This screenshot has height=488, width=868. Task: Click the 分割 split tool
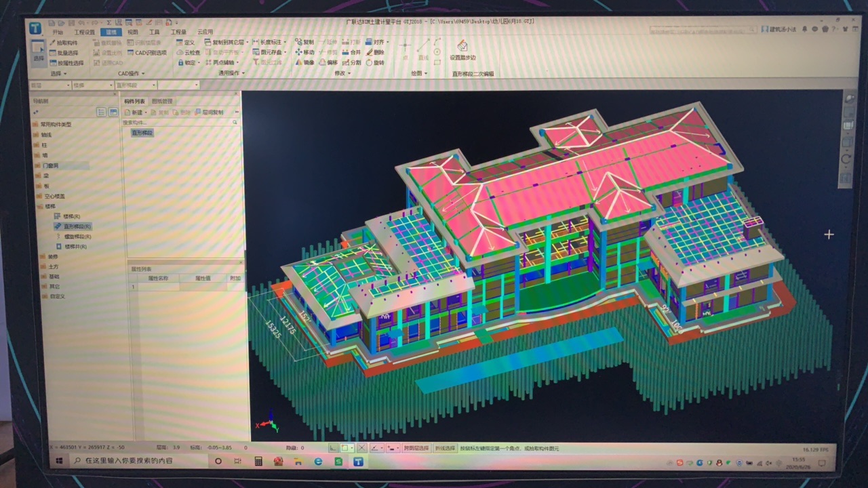point(351,62)
